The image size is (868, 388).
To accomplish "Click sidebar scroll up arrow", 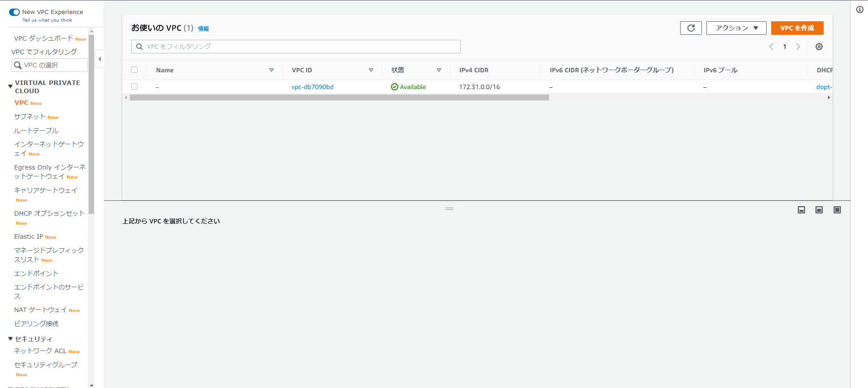I will pos(91,31).
